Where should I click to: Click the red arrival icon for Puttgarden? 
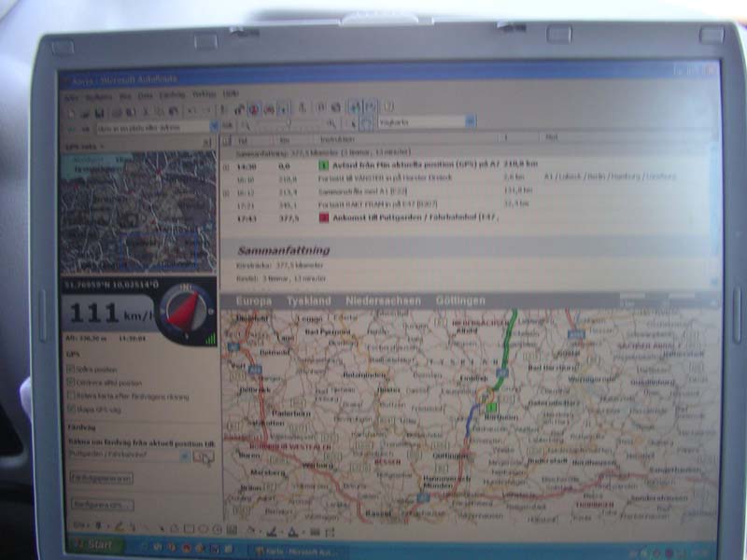click(x=324, y=218)
